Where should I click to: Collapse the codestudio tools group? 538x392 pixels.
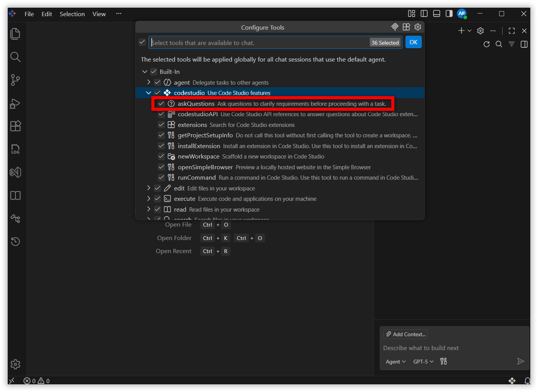click(x=149, y=93)
